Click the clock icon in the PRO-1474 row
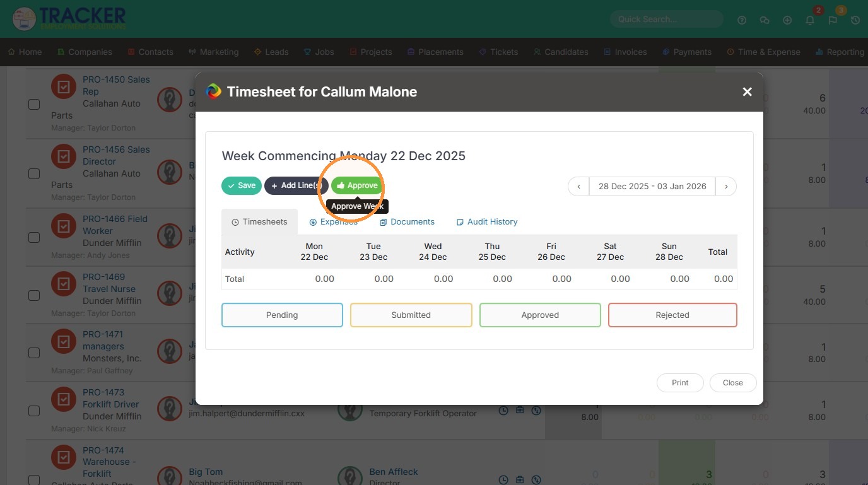Screen dimensions: 868x485 503,480
